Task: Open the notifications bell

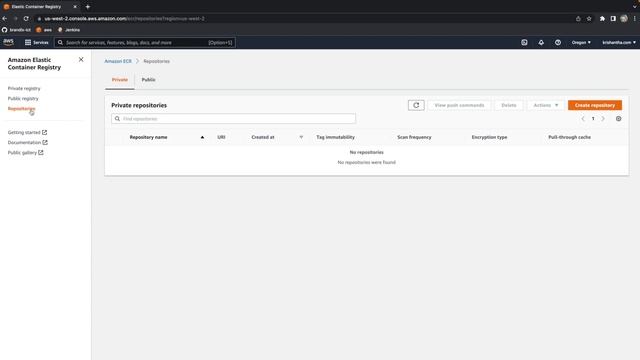Action: 541,42
